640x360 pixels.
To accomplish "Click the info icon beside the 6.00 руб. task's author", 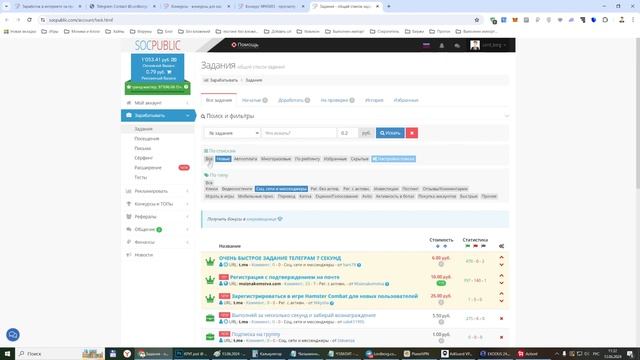I will (359, 265).
